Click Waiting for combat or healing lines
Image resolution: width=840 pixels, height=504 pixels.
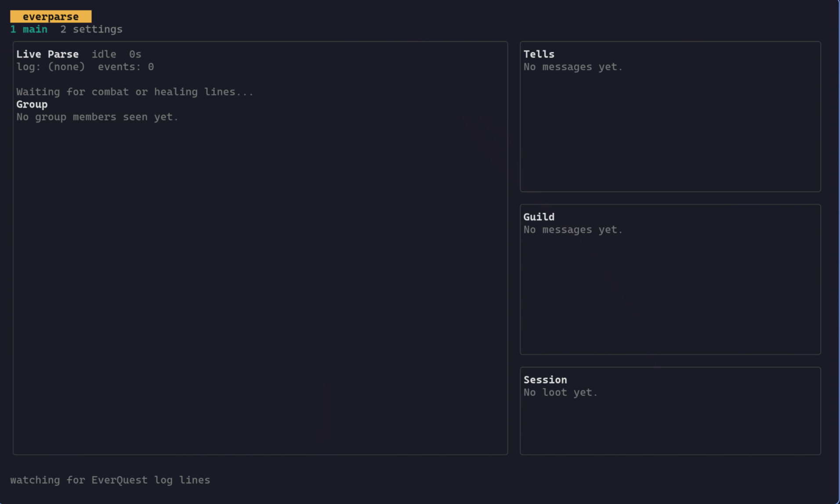[135, 92]
